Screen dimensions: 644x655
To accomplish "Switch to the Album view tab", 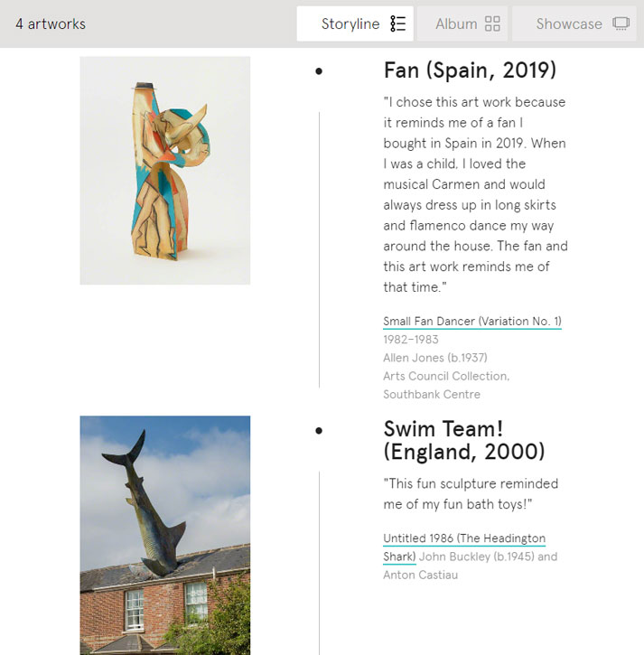I will (x=462, y=23).
